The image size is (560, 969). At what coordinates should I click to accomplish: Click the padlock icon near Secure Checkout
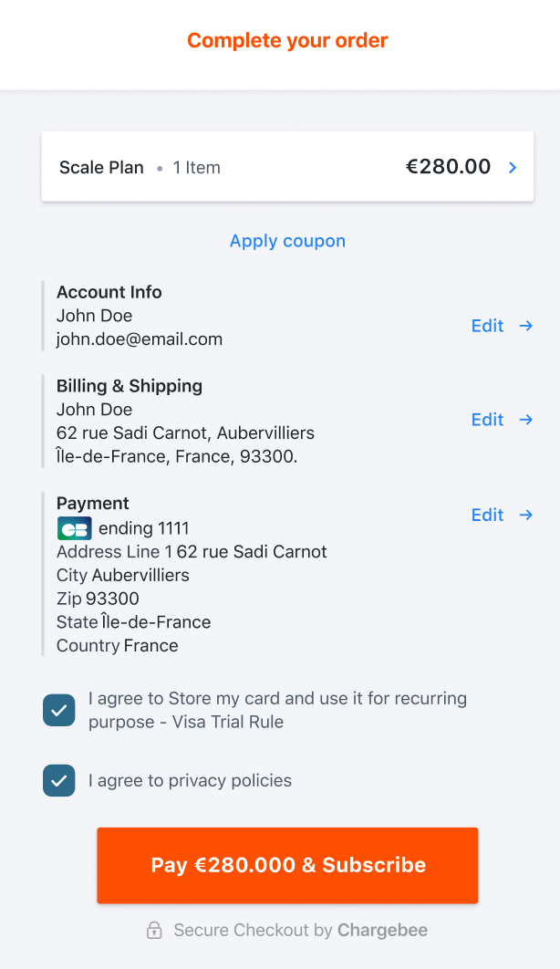[154, 931]
